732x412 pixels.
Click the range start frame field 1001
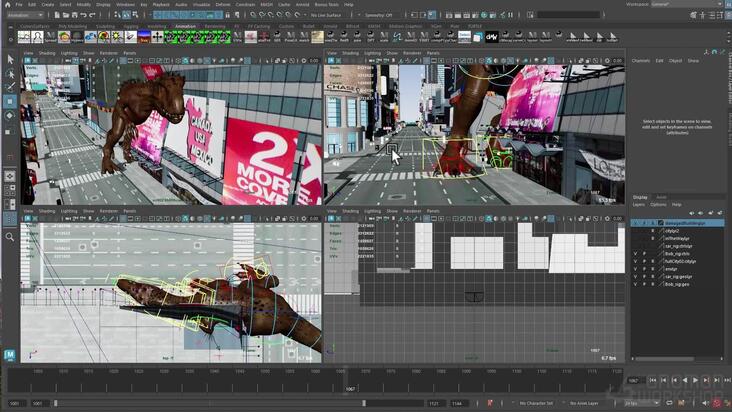coord(15,403)
